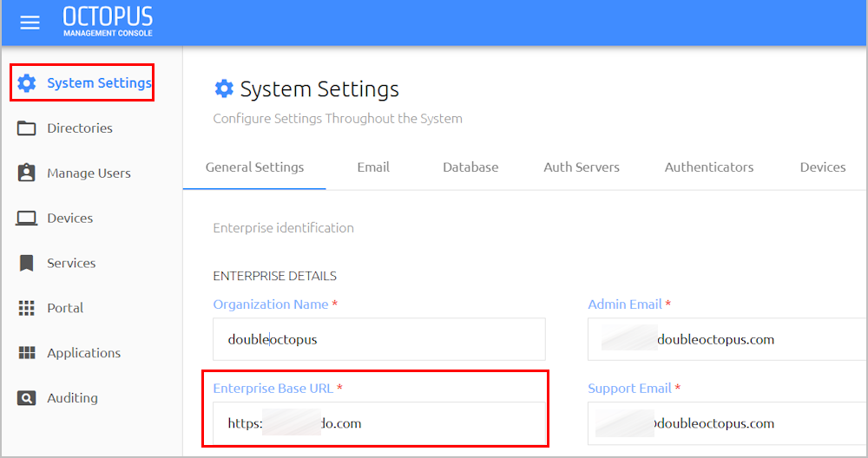Click the Auditing magnifier icon
Viewport: 868px width, 458px height.
point(27,397)
